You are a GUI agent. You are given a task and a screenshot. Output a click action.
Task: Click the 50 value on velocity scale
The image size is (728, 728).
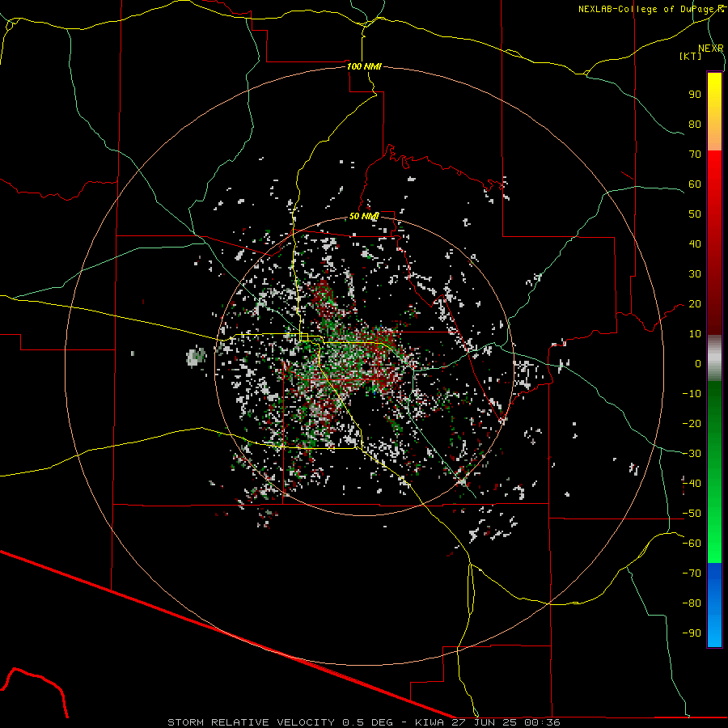tap(695, 214)
